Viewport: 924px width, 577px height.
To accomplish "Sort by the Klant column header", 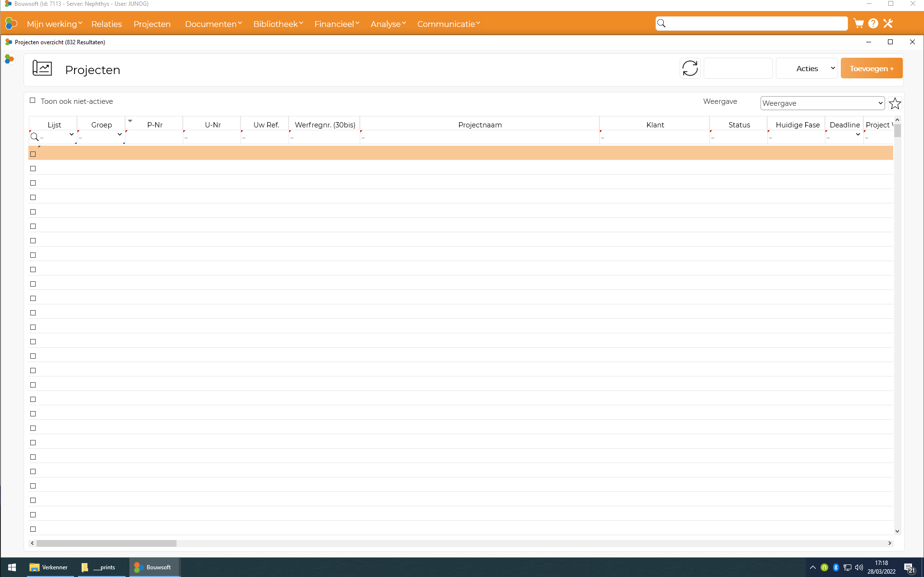I will point(655,125).
